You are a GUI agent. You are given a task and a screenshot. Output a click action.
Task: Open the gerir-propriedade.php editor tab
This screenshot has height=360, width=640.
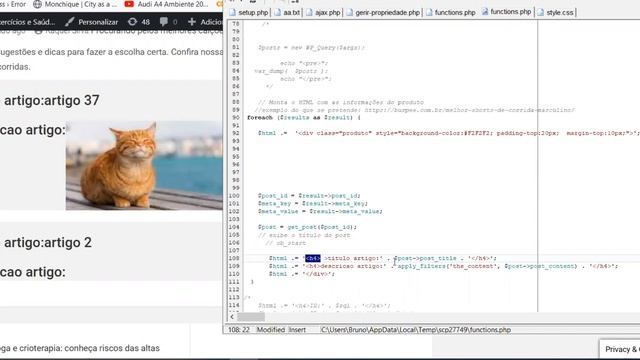click(383, 13)
